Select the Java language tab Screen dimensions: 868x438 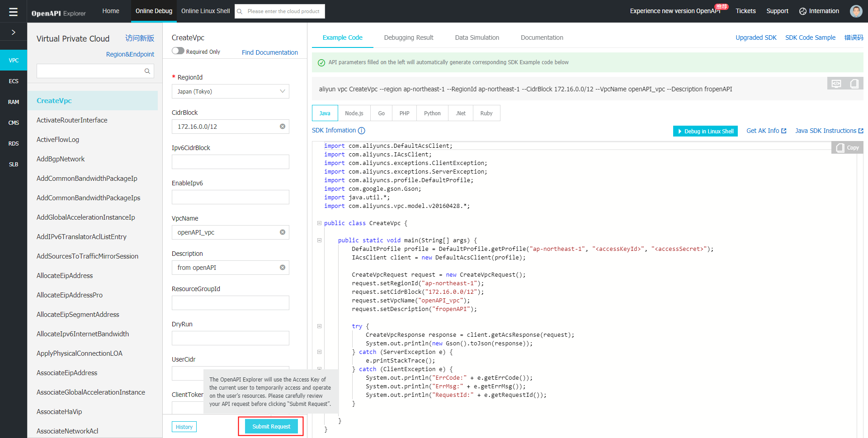(325, 113)
